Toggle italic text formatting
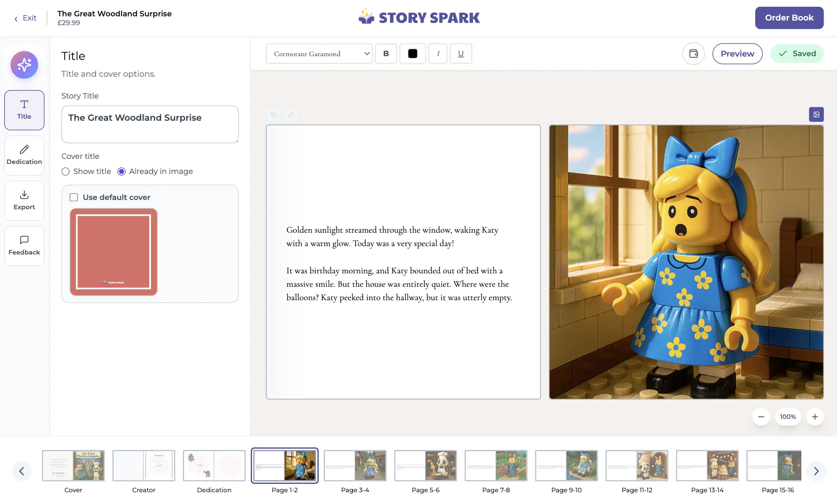837x504 pixels. click(x=438, y=54)
